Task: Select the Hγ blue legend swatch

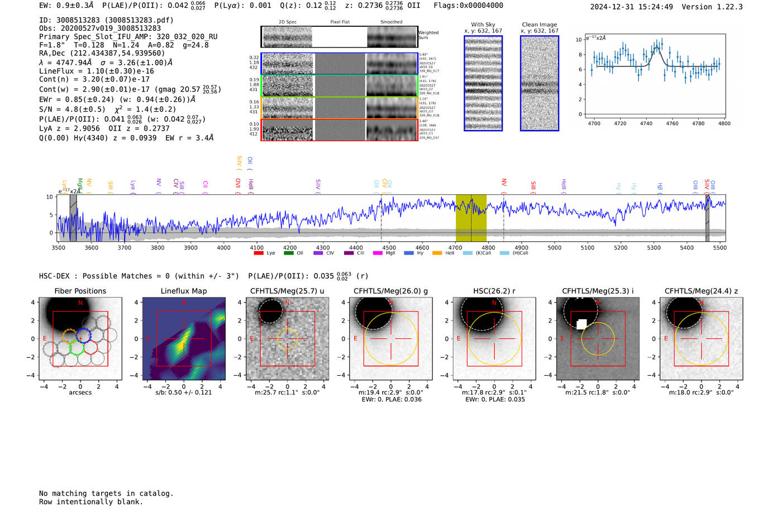Action: (x=409, y=253)
